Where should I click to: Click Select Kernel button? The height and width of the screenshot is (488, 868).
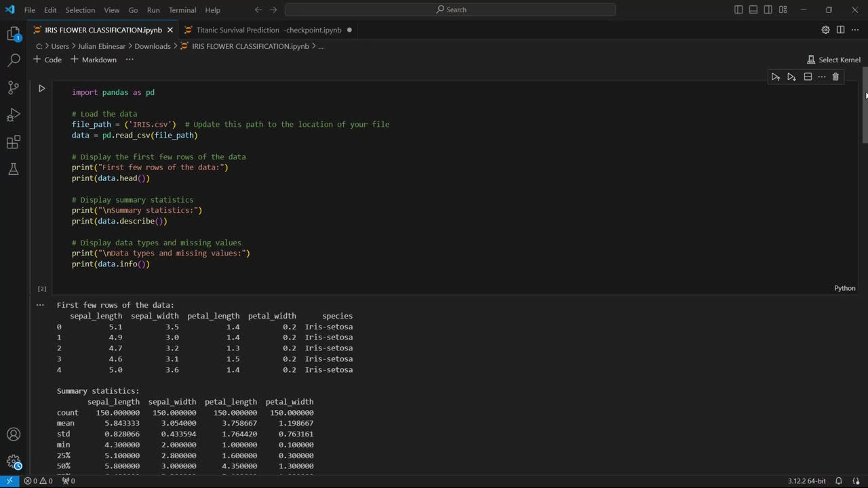833,60
